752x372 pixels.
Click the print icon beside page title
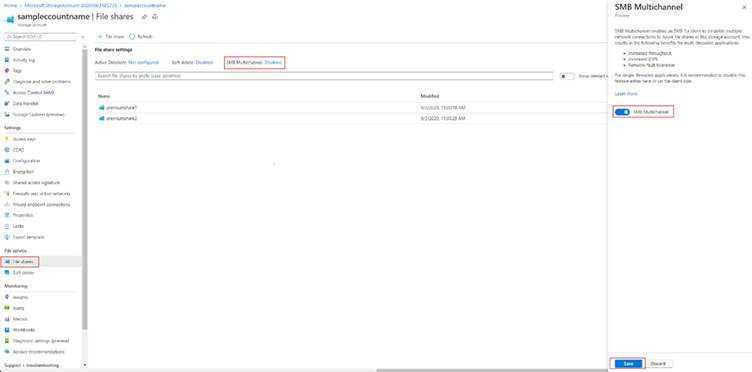click(x=155, y=17)
